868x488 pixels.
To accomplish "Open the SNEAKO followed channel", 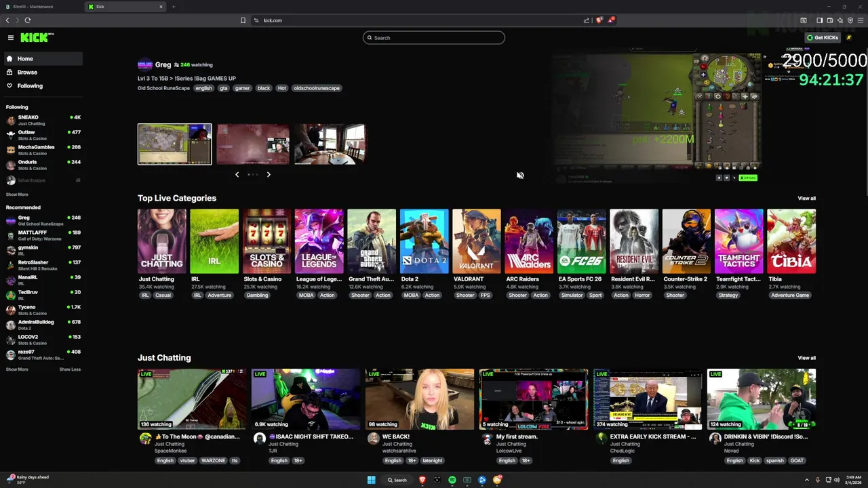I will [x=43, y=121].
